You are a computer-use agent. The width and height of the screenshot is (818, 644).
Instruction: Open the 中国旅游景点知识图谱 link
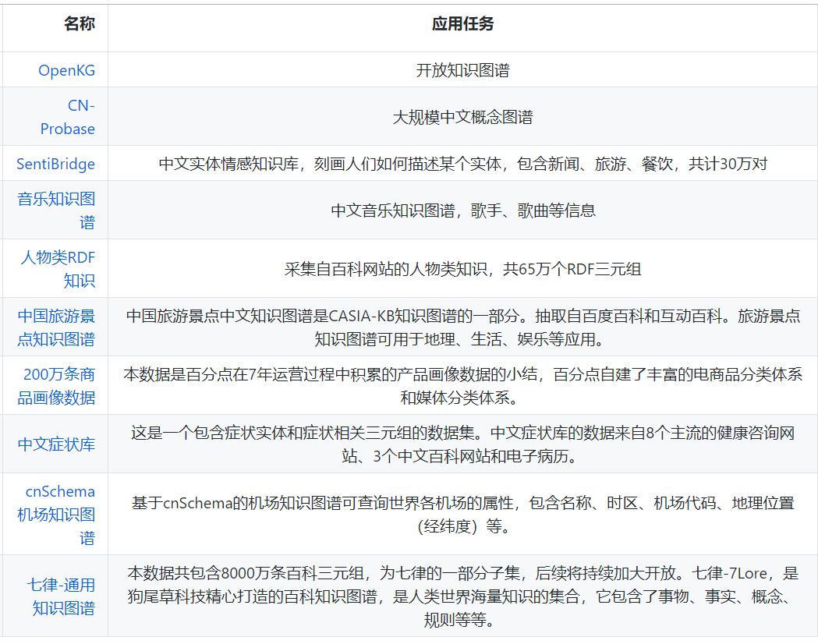coord(56,327)
